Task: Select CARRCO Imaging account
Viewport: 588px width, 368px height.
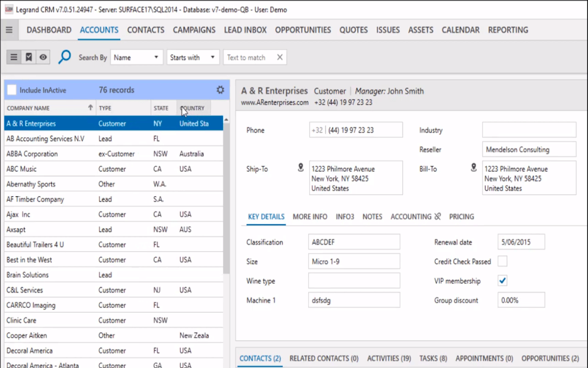Action: tap(114, 305)
